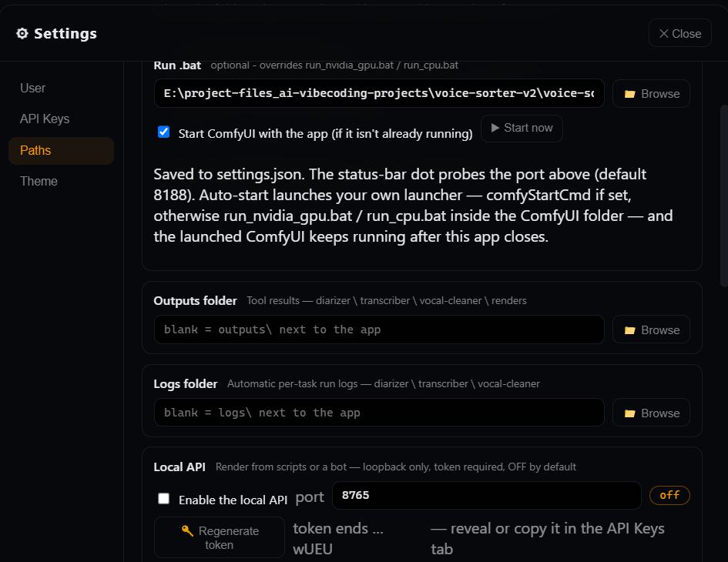The height and width of the screenshot is (562, 728).
Task: Click folder icon on Logs folder Browse
Action: (x=629, y=413)
